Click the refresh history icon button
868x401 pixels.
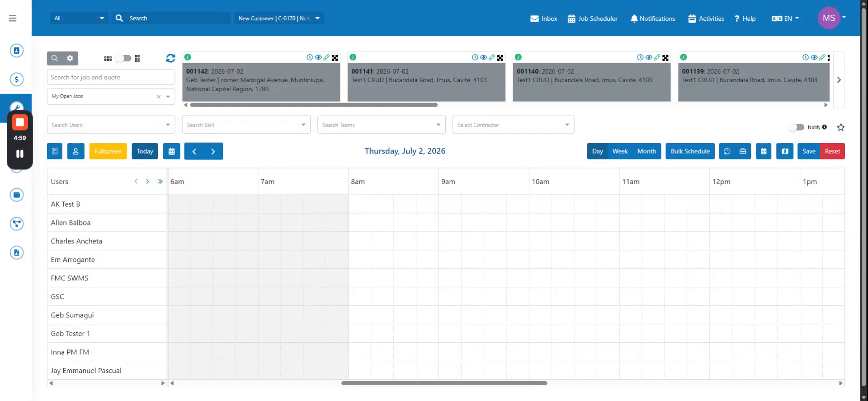pos(727,151)
